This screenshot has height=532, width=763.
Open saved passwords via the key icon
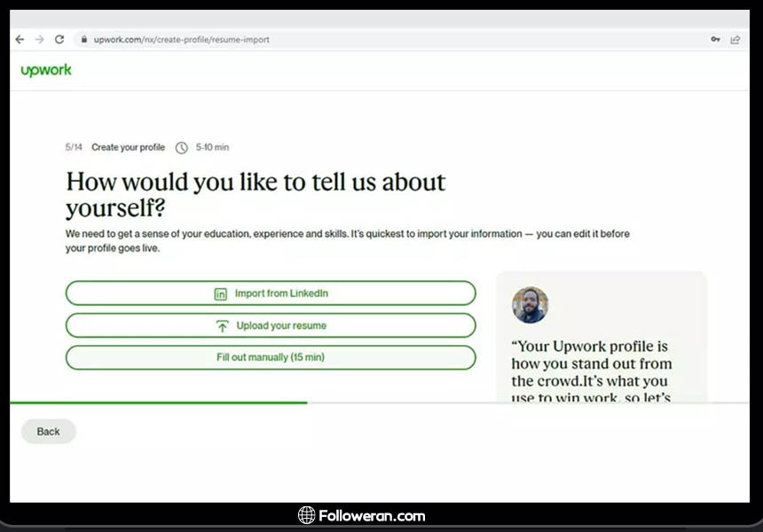pyautogui.click(x=715, y=40)
